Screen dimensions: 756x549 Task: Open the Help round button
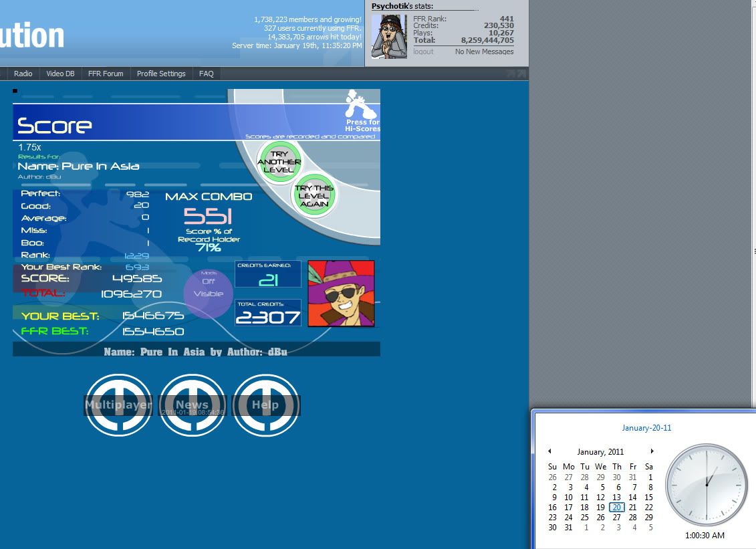point(265,405)
